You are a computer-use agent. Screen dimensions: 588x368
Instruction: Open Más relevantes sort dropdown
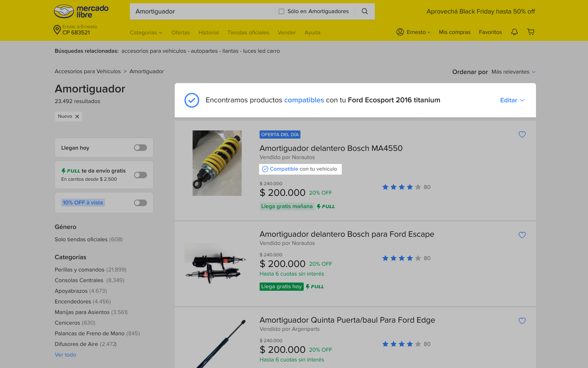coord(513,72)
